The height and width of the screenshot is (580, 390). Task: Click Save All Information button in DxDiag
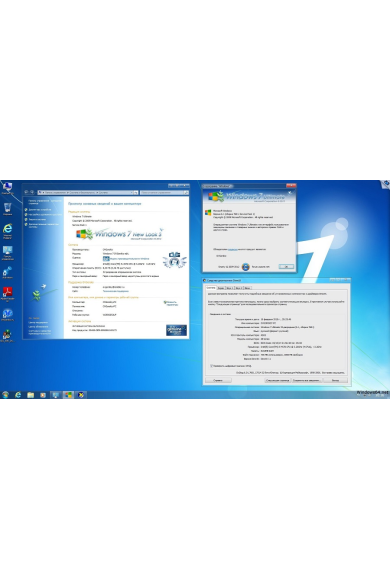click(x=307, y=380)
